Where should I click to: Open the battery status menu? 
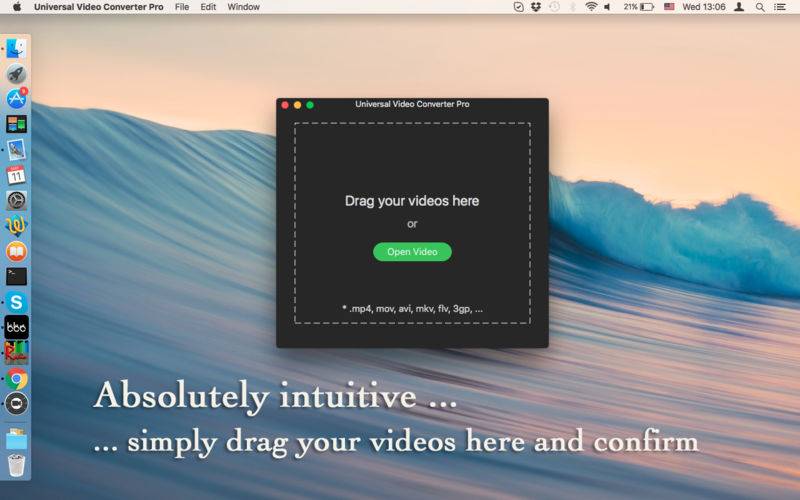[x=646, y=7]
